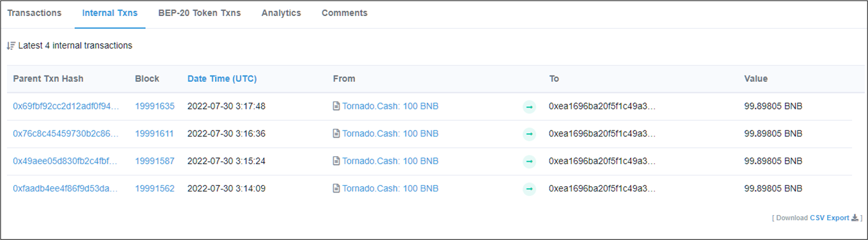The image size is (868, 240).
Task: Click the sort icon beside Latest 4 internal transactions
Action: (11, 46)
